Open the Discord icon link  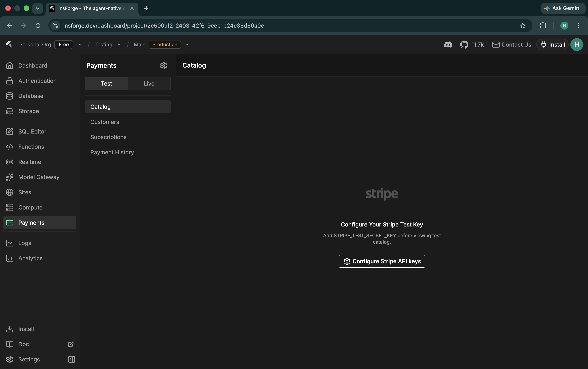pyautogui.click(x=448, y=45)
